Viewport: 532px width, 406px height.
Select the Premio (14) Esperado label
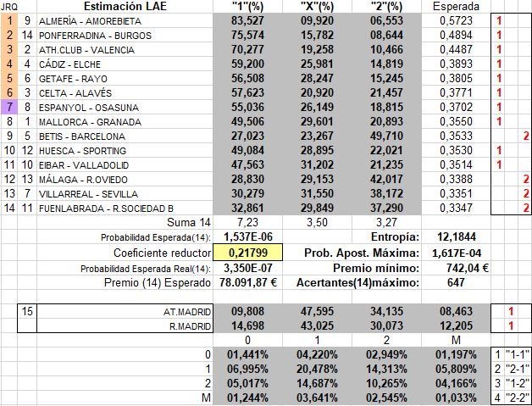158,282
